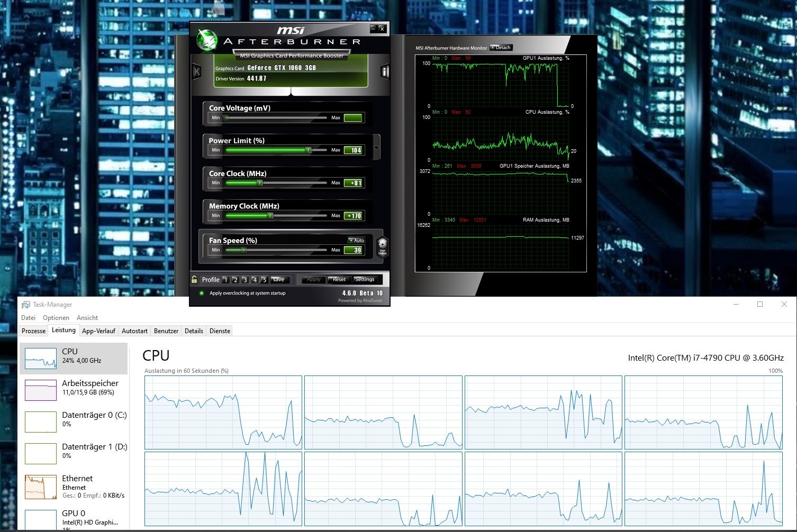
Task: Click the GPU1 Auslastung graph in monitor
Action: coord(501,85)
